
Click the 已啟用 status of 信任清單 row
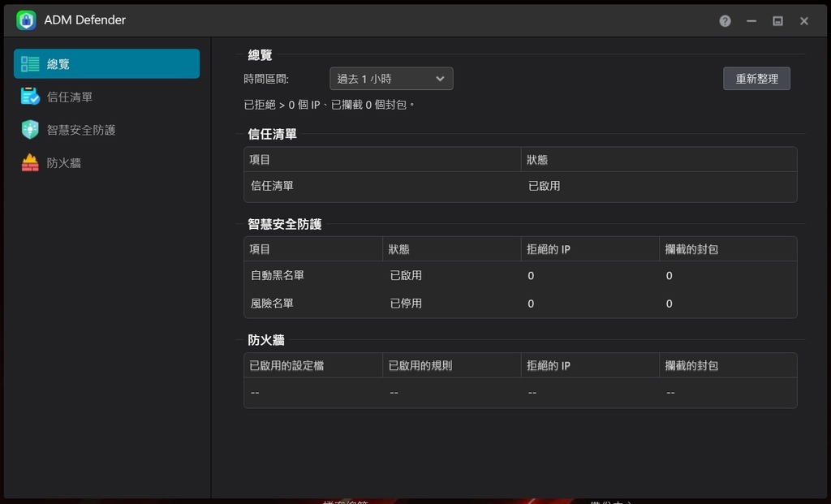545,186
